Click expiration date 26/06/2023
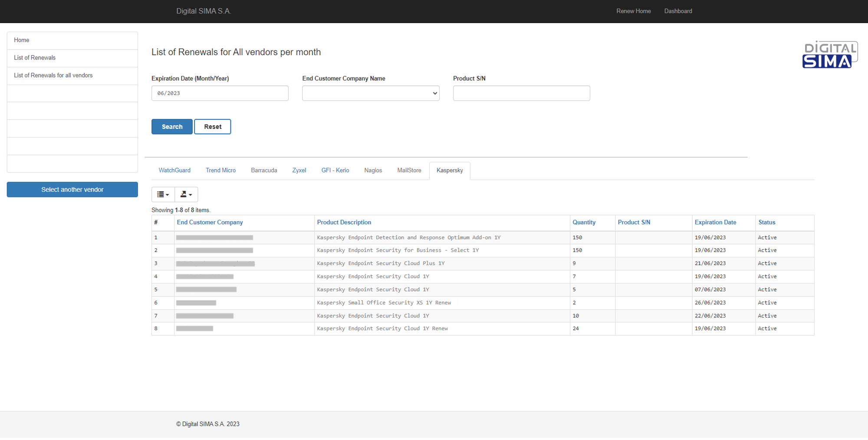The image size is (868, 440). click(x=710, y=303)
